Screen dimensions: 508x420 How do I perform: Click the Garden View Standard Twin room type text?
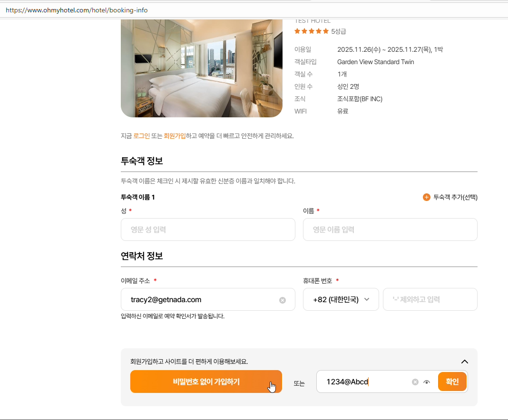click(375, 62)
